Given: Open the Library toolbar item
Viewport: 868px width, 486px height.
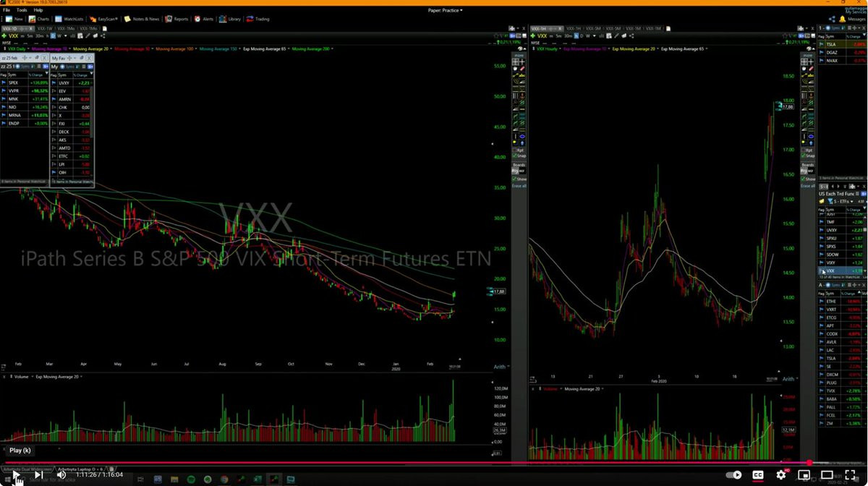Looking at the screenshot, I should click(x=231, y=19).
